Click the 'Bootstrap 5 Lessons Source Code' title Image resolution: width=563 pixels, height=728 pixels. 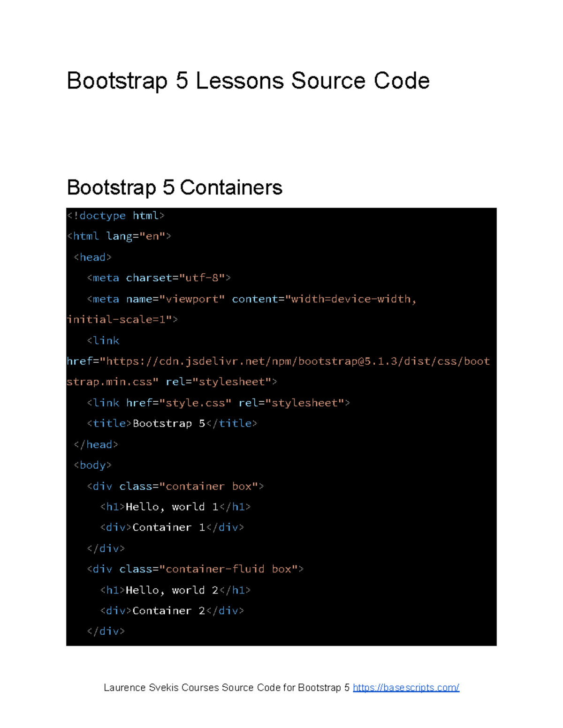tap(248, 81)
